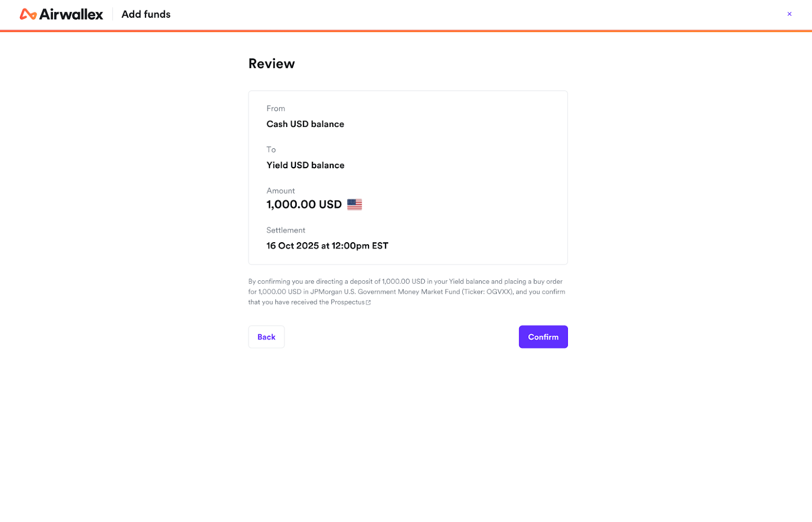The width and height of the screenshot is (812, 522).
Task: Select the Yield USD balance text
Action: coord(305,165)
